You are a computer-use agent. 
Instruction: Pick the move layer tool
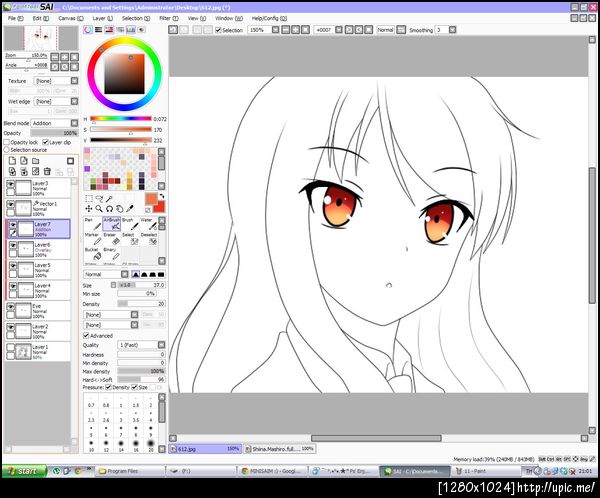pyautogui.click(x=89, y=209)
